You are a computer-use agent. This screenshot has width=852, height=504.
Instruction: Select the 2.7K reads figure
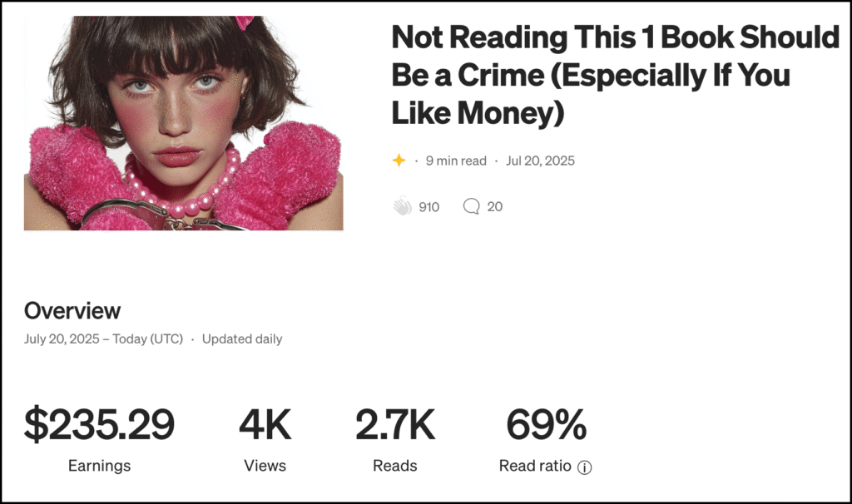click(x=395, y=426)
